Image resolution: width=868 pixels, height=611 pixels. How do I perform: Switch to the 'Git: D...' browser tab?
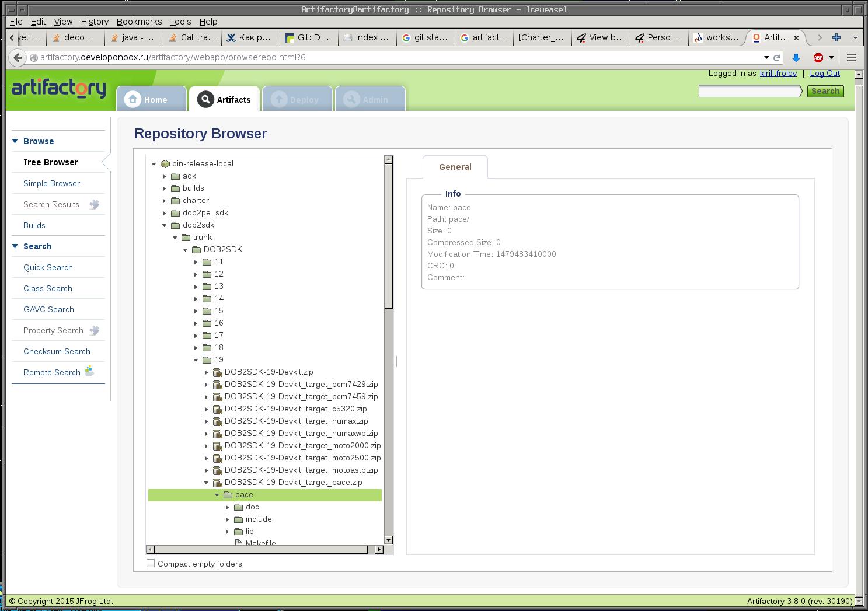point(309,37)
